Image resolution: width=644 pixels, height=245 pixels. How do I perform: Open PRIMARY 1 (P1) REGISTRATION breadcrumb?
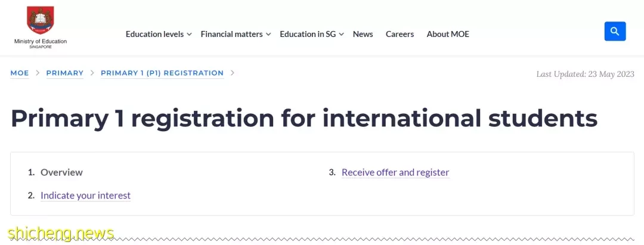click(162, 73)
